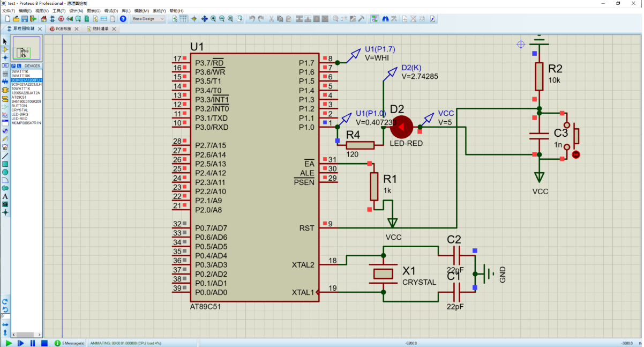This screenshot has height=347, width=644.
Task: Select the Selection Mode arrow tool
Action: [5, 41]
